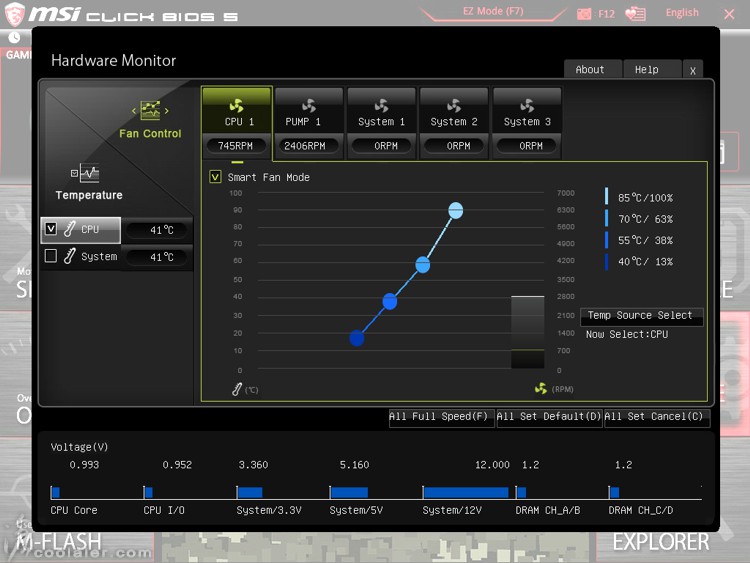The width and height of the screenshot is (750, 563).
Task: Click the language flag icon
Action: click(635, 14)
